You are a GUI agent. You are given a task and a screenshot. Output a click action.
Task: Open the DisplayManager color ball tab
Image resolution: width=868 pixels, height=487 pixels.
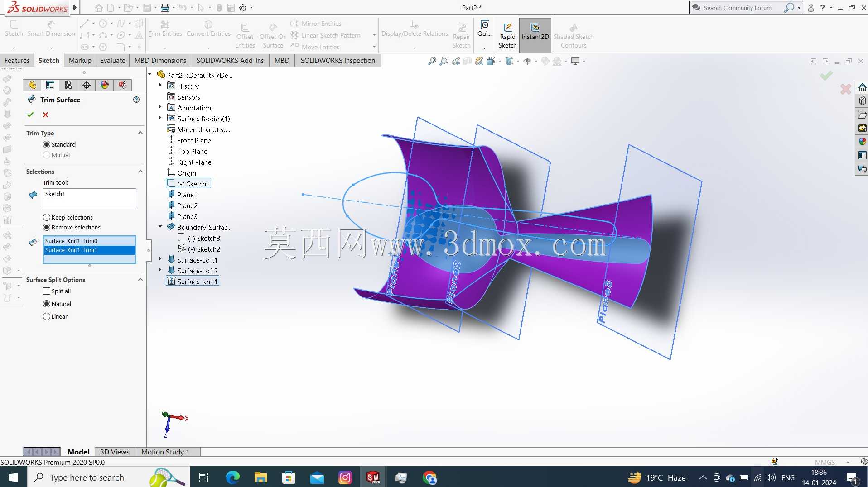[105, 85]
